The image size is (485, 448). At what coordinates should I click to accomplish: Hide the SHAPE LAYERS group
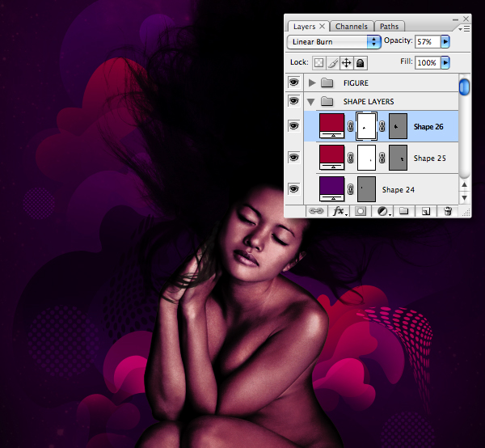coord(294,101)
